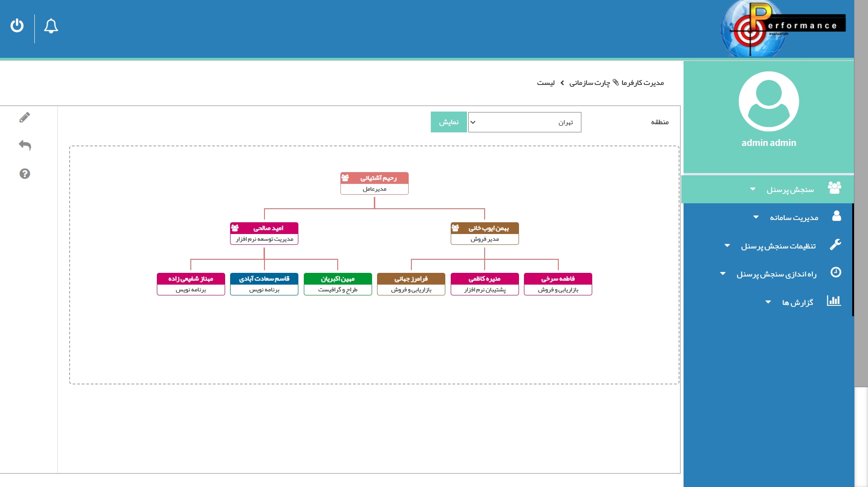This screenshot has height=487, width=868.
Task: Click group icon on رحیم آشتیانی node
Action: point(345,178)
